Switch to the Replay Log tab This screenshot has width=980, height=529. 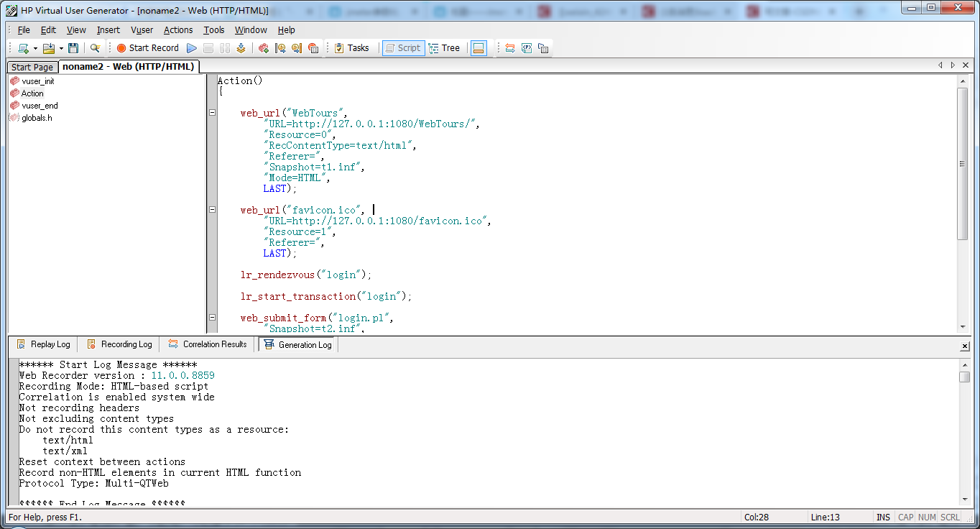tap(43, 344)
